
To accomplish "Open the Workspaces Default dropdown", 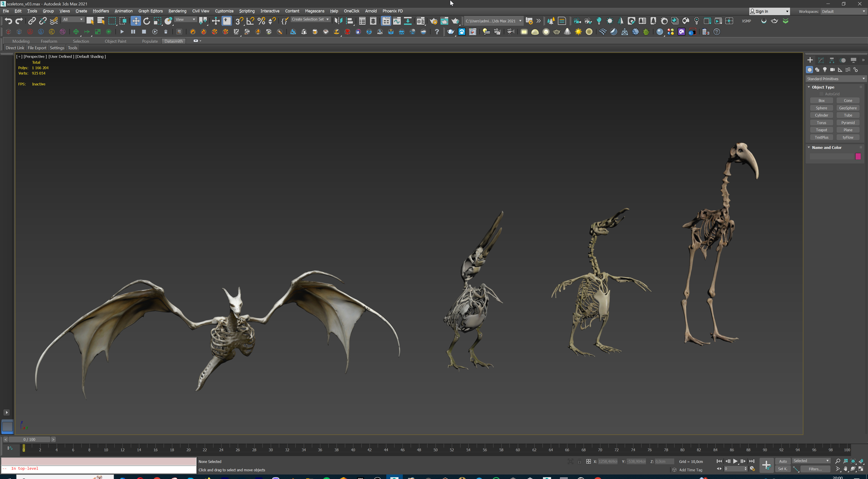I will [843, 12].
